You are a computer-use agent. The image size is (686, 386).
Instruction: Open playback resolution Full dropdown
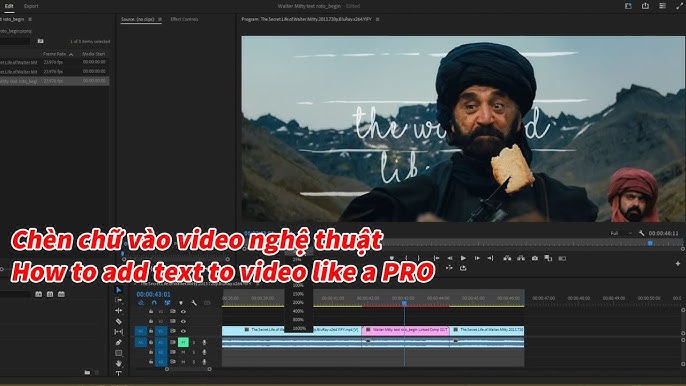[x=621, y=233]
